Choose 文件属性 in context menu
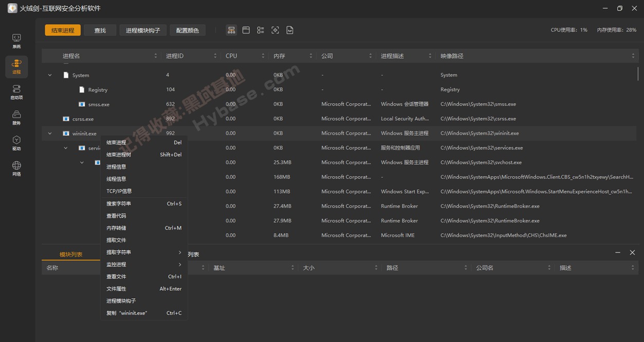This screenshot has width=644, height=342. (144, 289)
